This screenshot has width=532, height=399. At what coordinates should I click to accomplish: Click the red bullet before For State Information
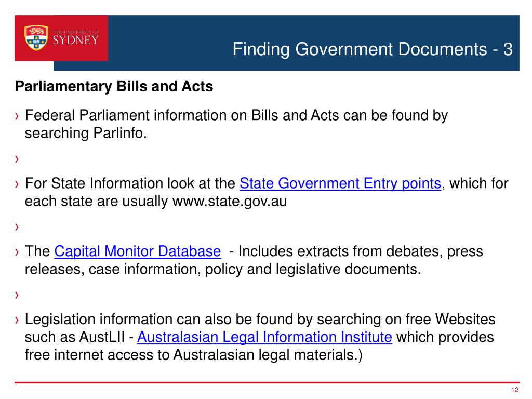click(17, 184)
